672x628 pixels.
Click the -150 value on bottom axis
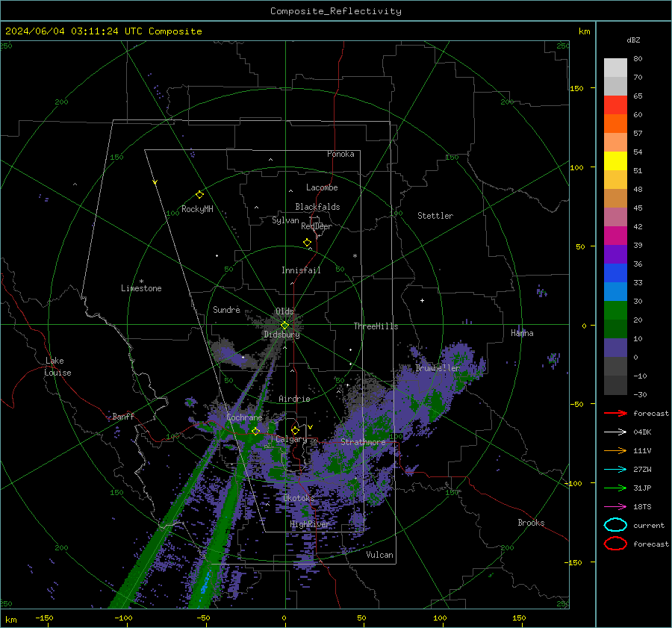[44, 618]
